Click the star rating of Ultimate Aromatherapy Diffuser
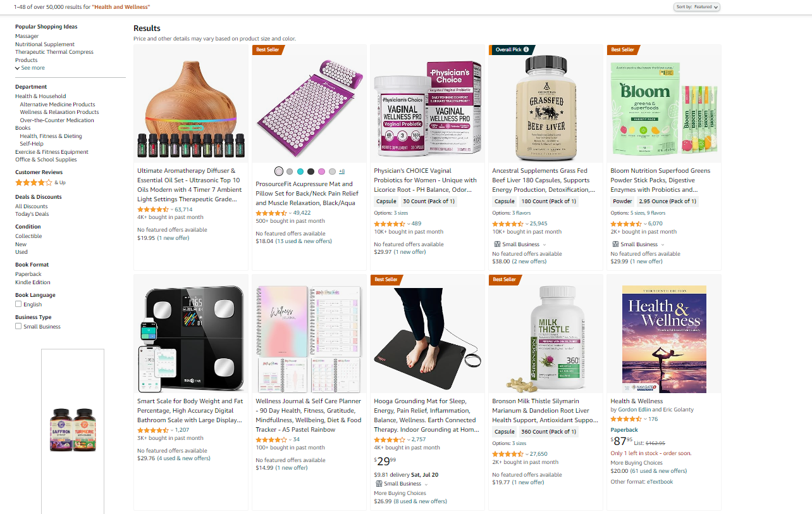 tap(153, 210)
